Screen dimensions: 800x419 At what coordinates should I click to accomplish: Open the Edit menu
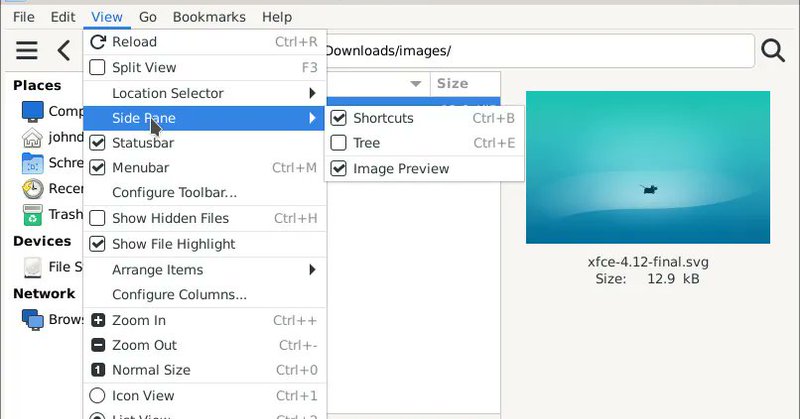click(63, 17)
